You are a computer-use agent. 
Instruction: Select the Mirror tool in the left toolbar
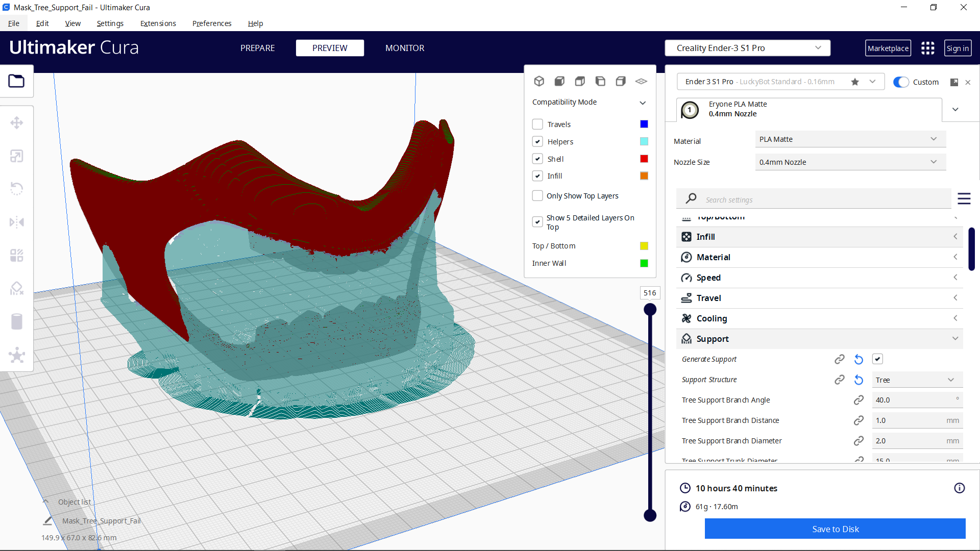coord(17,222)
